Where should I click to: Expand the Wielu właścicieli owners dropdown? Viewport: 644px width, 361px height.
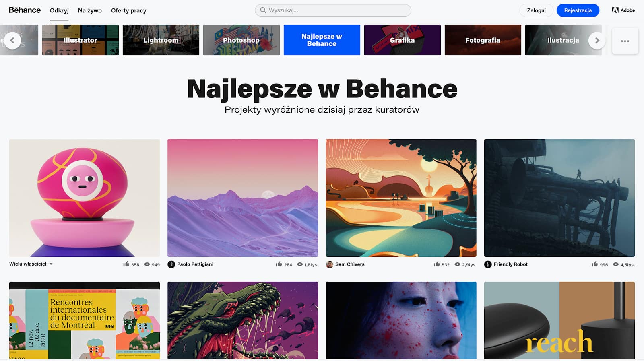pyautogui.click(x=31, y=264)
